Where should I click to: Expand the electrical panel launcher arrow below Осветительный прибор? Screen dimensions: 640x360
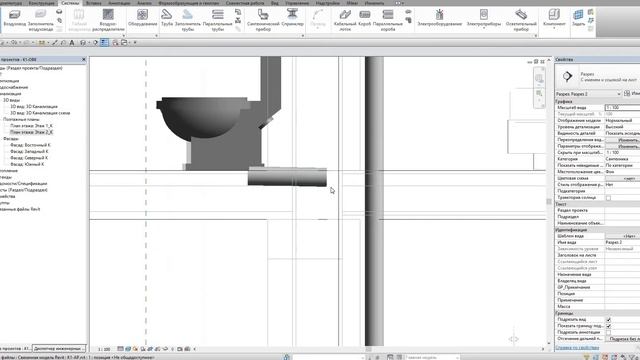coord(536,36)
